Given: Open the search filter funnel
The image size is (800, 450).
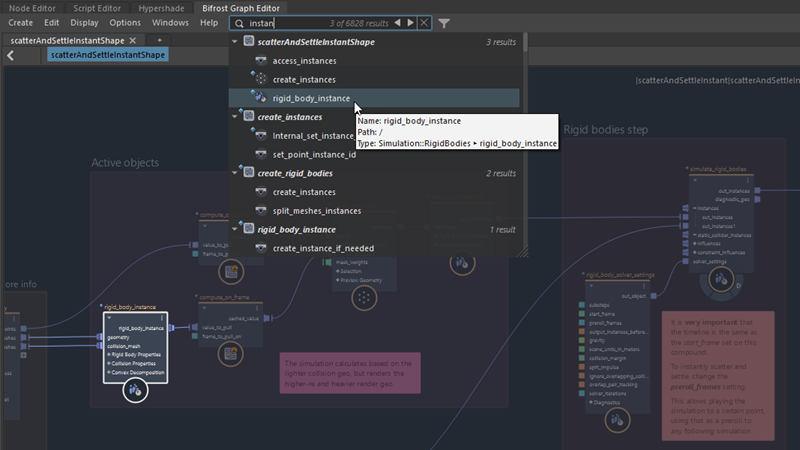Looking at the screenshot, I should (444, 23).
